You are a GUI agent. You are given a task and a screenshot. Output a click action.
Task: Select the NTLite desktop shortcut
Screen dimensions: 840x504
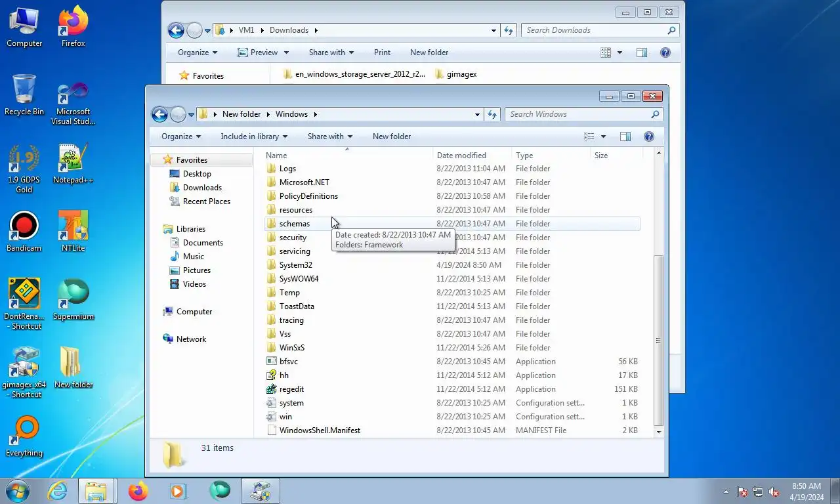pyautogui.click(x=73, y=232)
